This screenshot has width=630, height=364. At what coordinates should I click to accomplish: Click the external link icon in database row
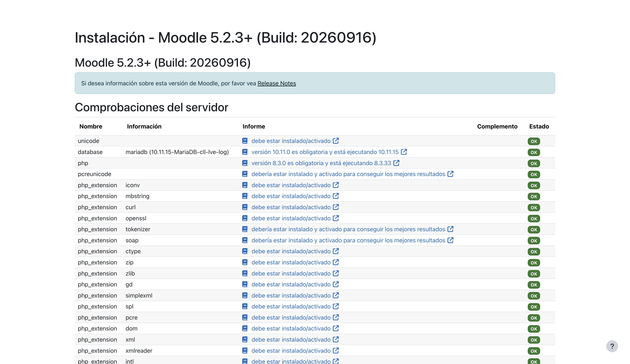(404, 152)
